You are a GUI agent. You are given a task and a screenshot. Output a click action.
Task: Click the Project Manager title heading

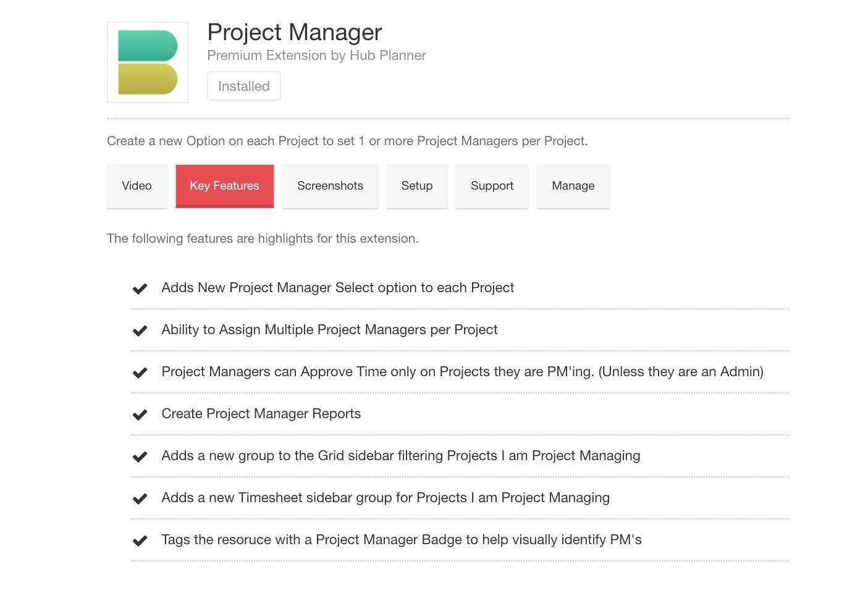tap(295, 32)
